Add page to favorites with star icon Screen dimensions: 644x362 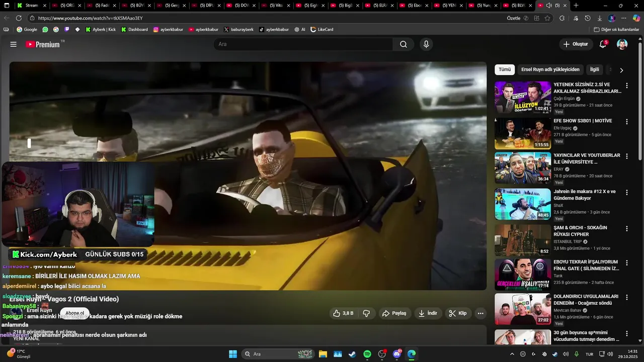pyautogui.click(x=547, y=18)
